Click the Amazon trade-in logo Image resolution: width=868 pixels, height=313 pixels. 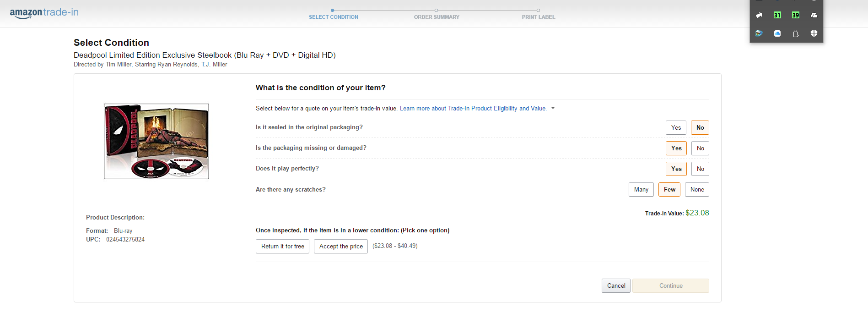44,13
